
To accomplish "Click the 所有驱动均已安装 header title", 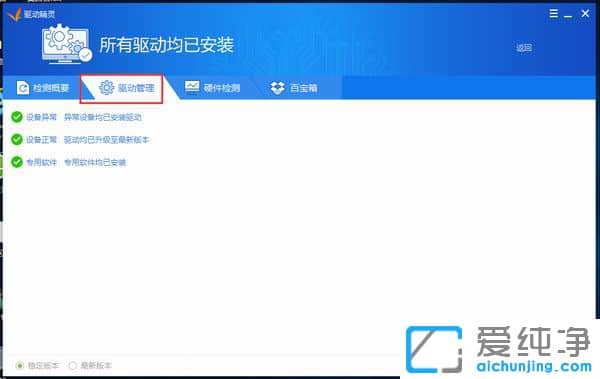I will pyautogui.click(x=166, y=45).
